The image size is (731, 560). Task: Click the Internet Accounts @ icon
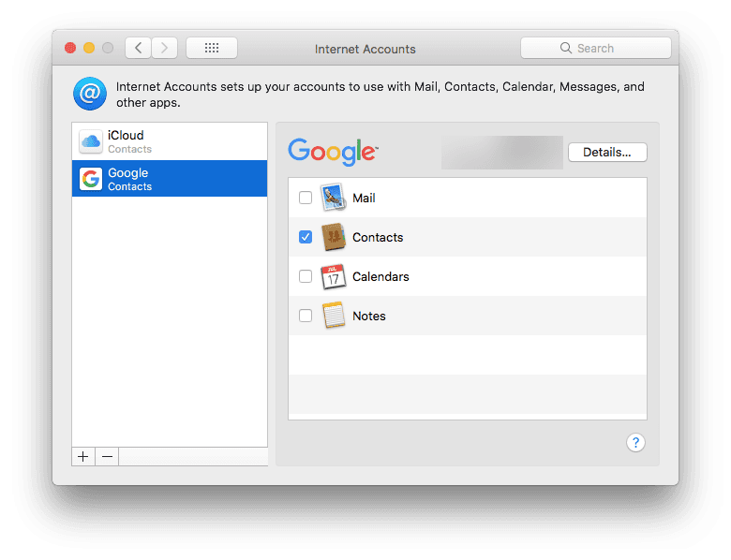(x=90, y=94)
